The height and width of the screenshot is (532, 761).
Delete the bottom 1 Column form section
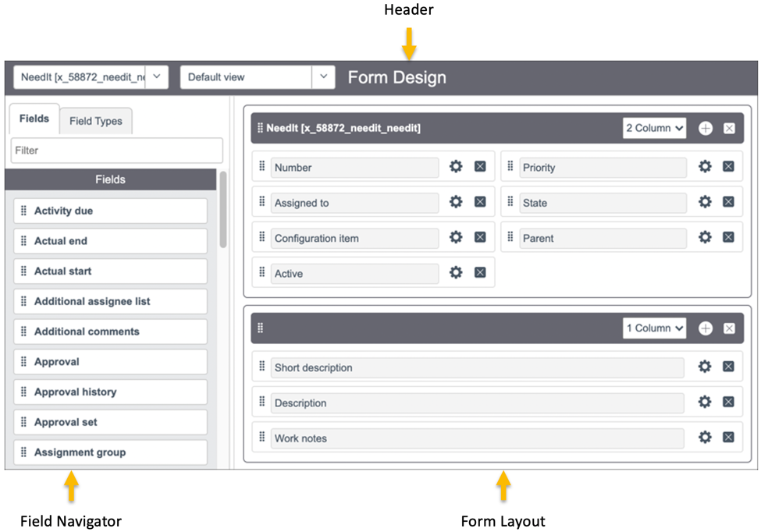pos(727,328)
